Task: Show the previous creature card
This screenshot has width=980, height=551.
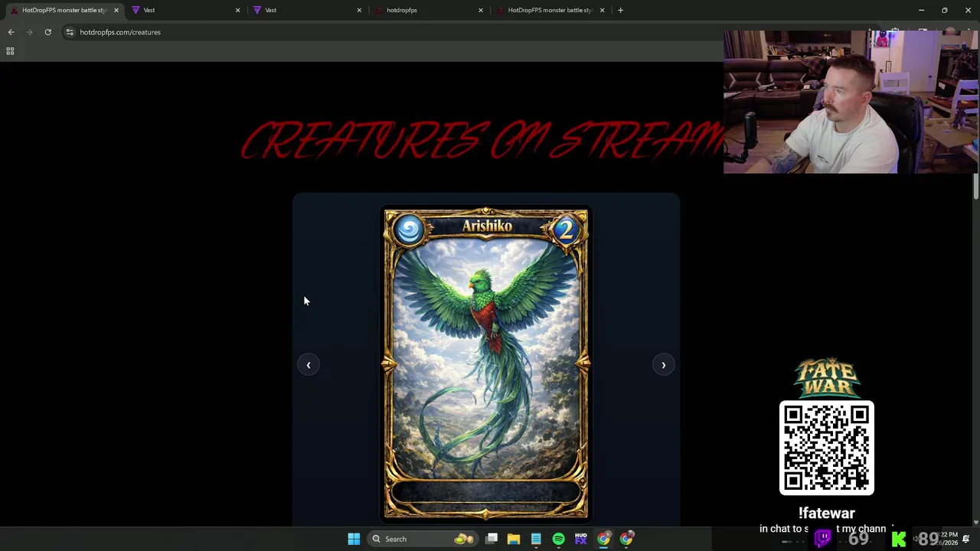Action: coord(308,365)
